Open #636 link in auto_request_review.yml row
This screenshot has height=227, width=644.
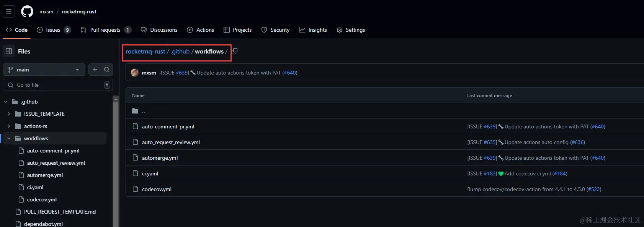coord(578,142)
